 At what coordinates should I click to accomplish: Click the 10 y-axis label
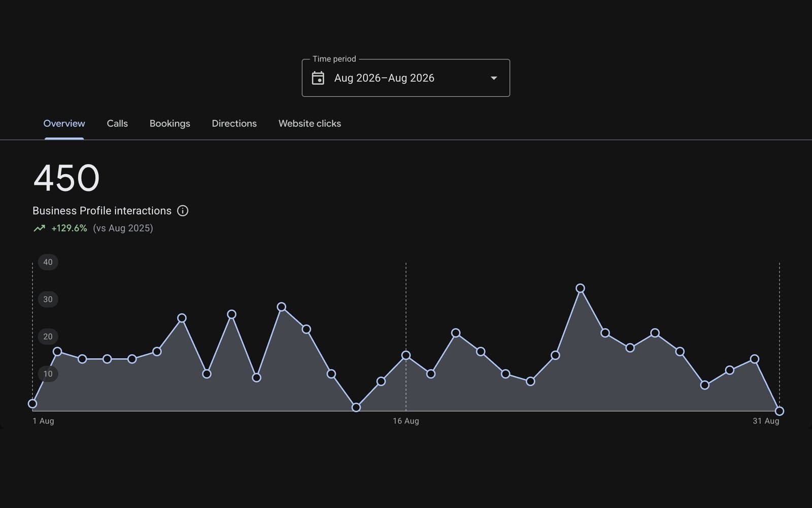[48, 374]
